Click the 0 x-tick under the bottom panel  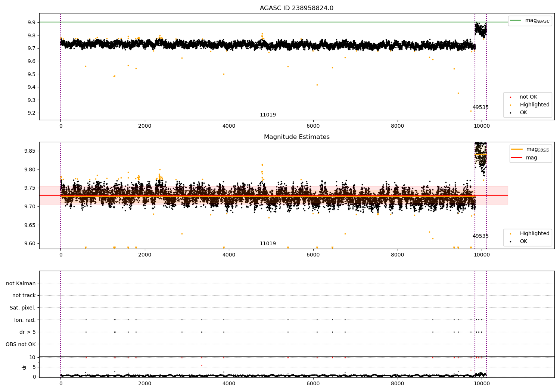pos(60,384)
